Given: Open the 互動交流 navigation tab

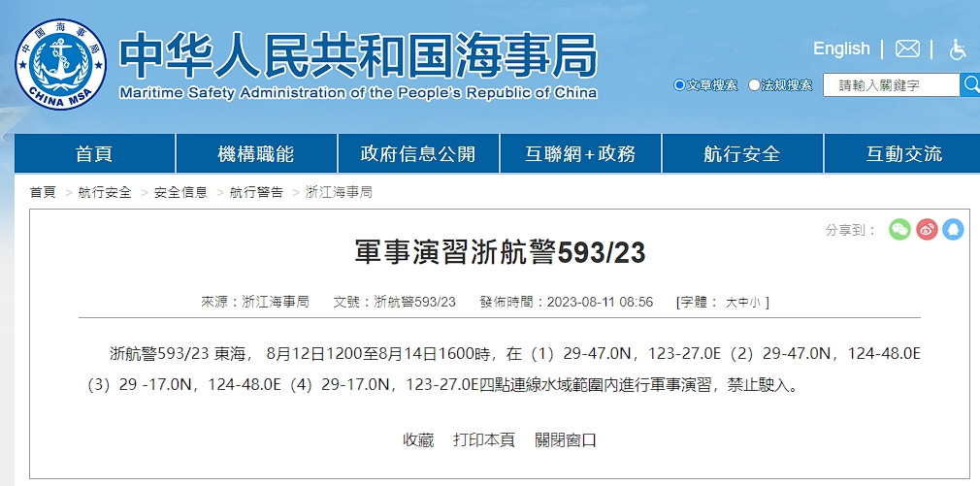Looking at the screenshot, I should 903,153.
